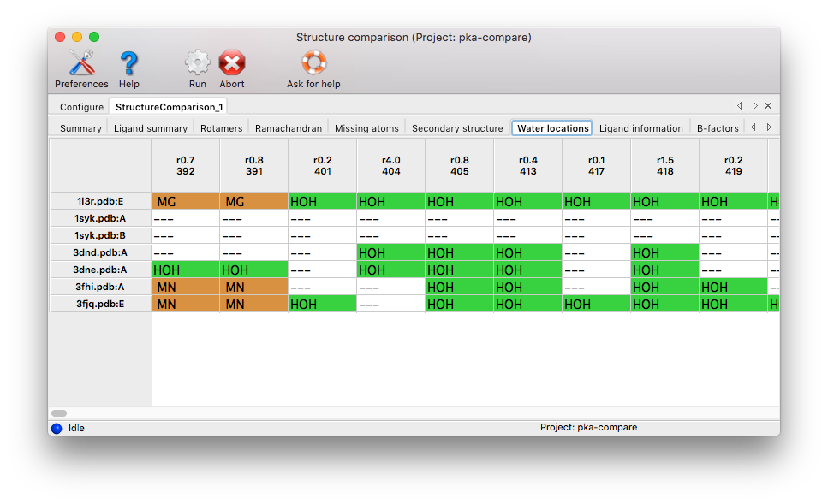Close the StructureComparison_1 tab with X
The image size is (828, 504).
click(768, 106)
